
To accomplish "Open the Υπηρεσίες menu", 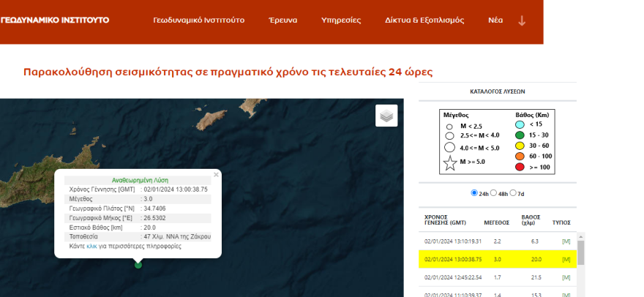I will pyautogui.click(x=341, y=20).
